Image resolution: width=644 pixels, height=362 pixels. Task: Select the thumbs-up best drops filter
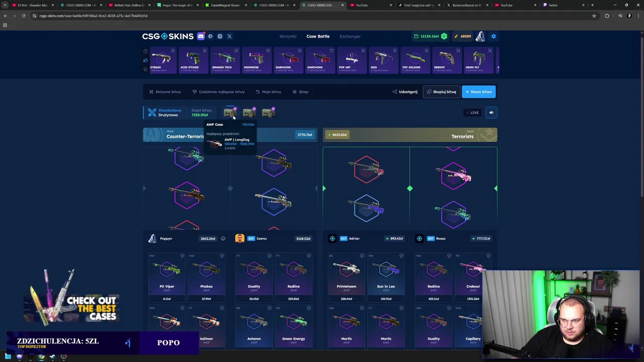[145, 60]
